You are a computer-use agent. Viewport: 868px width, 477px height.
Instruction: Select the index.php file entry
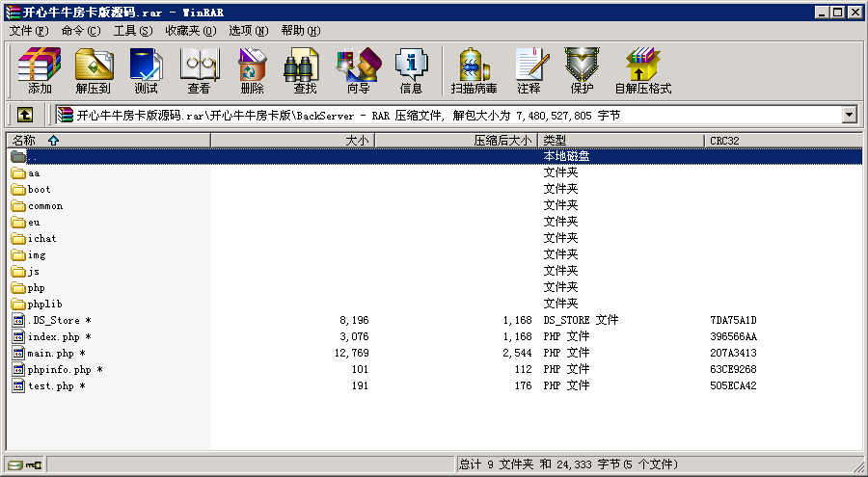pyautogui.click(x=53, y=336)
